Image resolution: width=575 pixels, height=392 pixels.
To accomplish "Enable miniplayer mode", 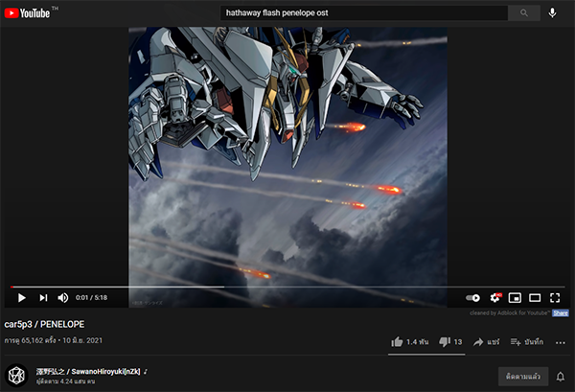I will [x=516, y=298].
